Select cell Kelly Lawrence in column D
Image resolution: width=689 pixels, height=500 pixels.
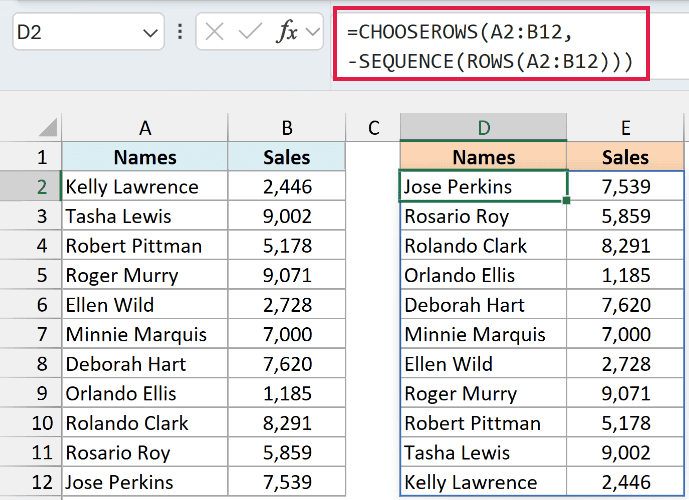(483, 482)
